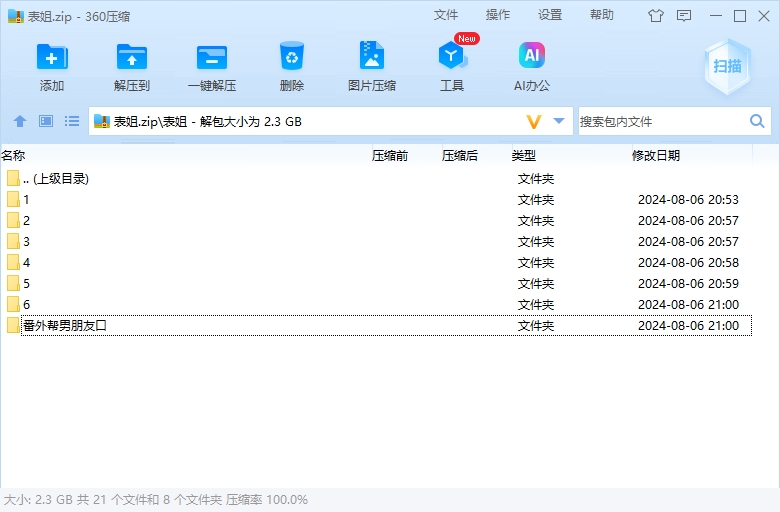
Task: Select the 番外帮男朋友口 folder
Action: pyautogui.click(x=65, y=325)
